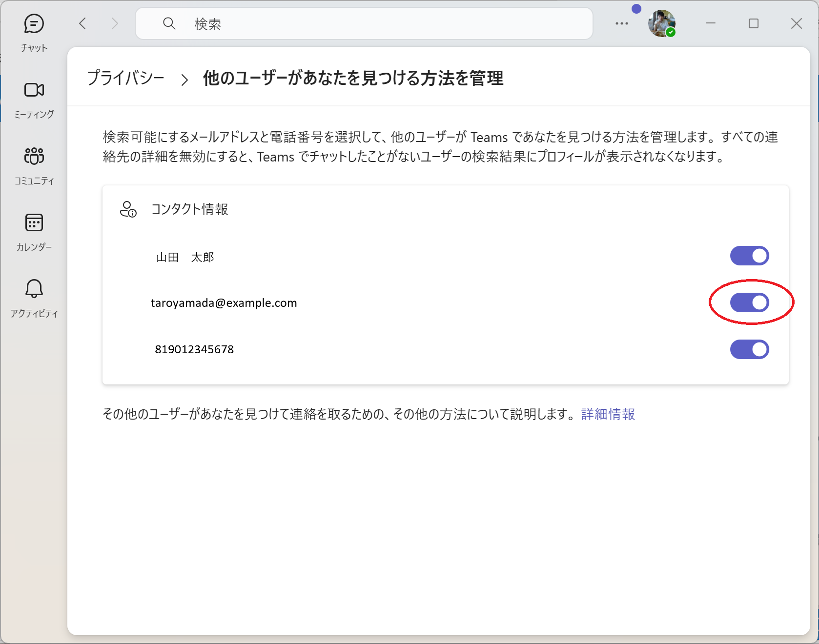Open the Calendar icon in sidebar
The width and height of the screenshot is (819, 644).
coord(34,223)
